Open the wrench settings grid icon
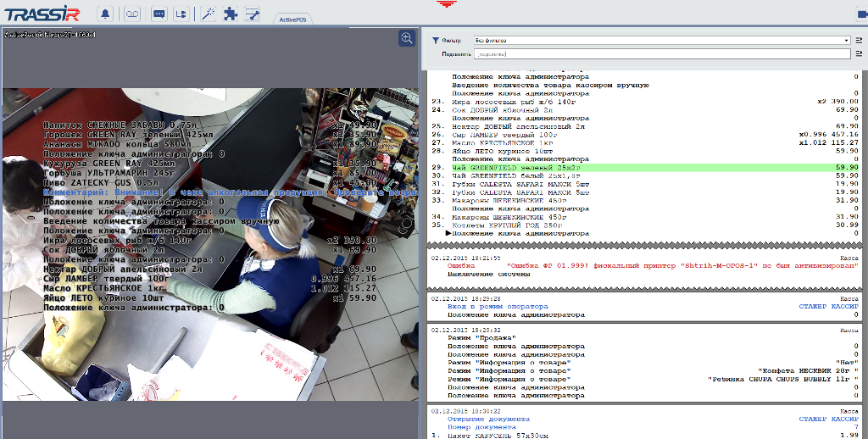This screenshot has height=439, width=868. pos(253,14)
